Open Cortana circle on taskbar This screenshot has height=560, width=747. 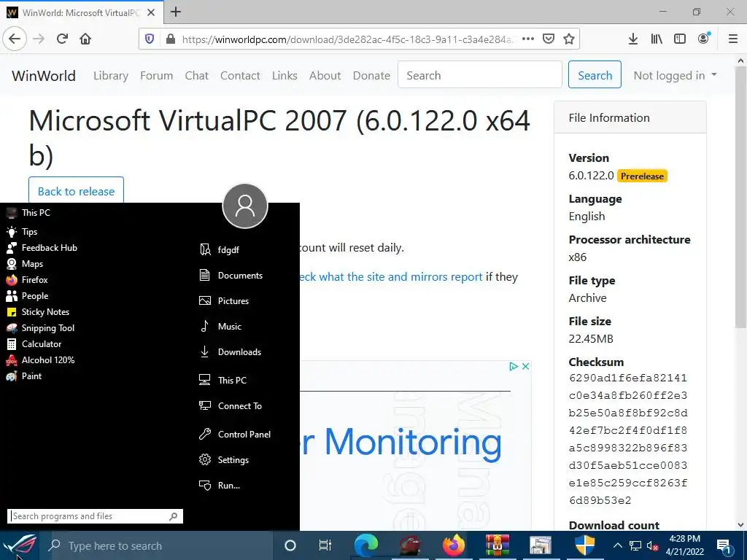[290, 545]
